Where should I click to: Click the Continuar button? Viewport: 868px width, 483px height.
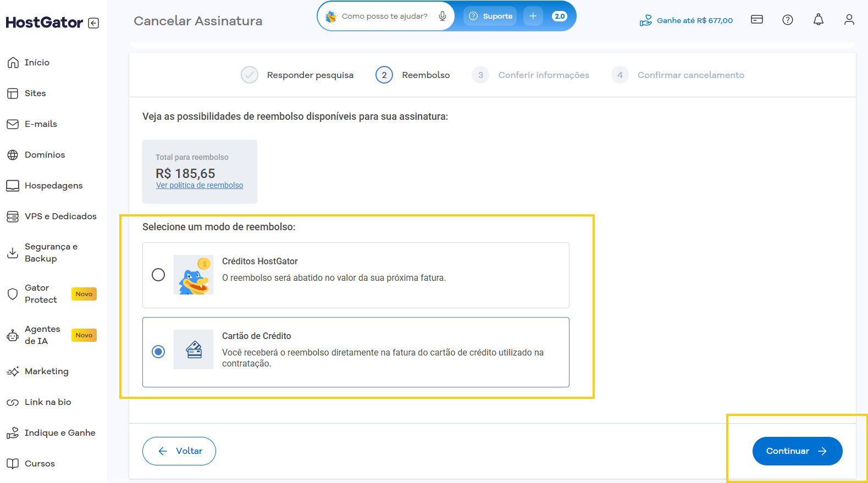[x=797, y=451]
